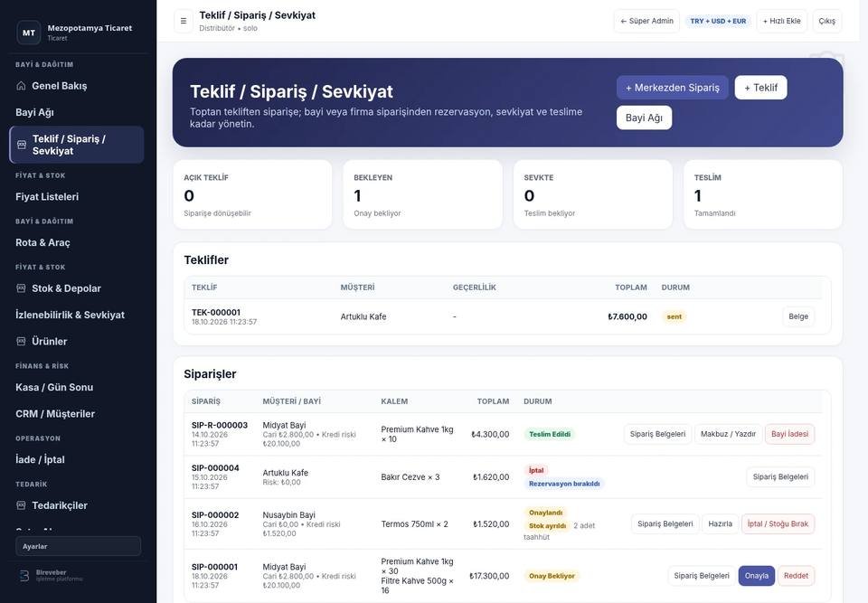Viewport: 868px width, 603px height.
Task: Click the hamburger menu icon in header
Action: [x=184, y=21]
